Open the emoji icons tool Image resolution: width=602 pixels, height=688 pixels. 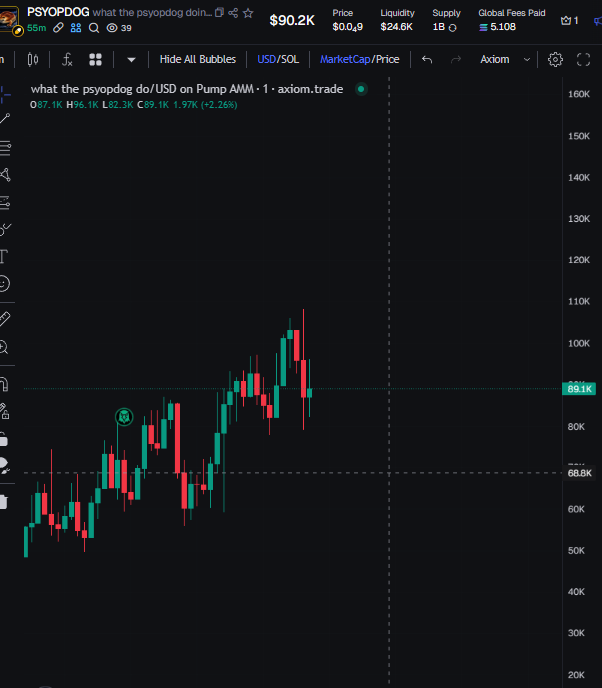(x=4, y=283)
